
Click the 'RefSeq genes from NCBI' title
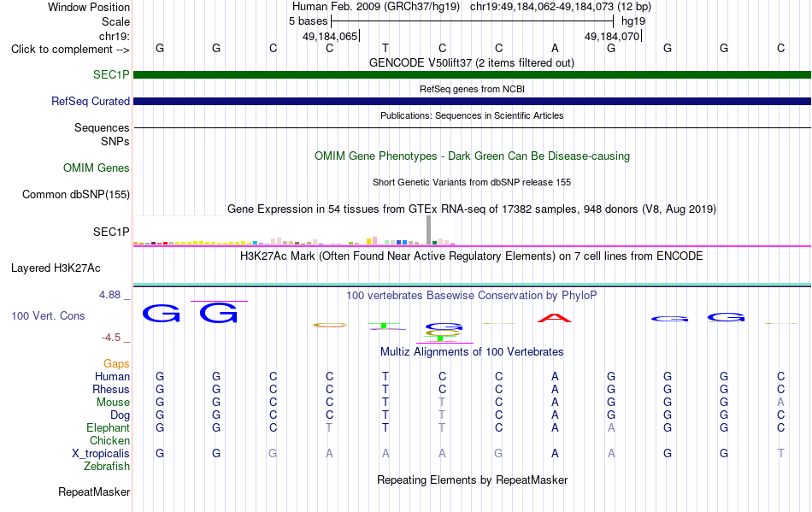coord(472,89)
